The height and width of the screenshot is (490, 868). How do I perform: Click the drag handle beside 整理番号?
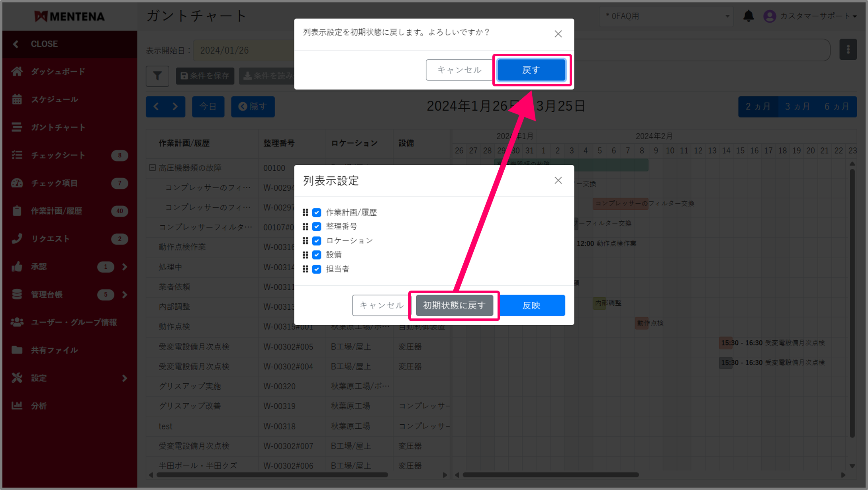tap(306, 226)
